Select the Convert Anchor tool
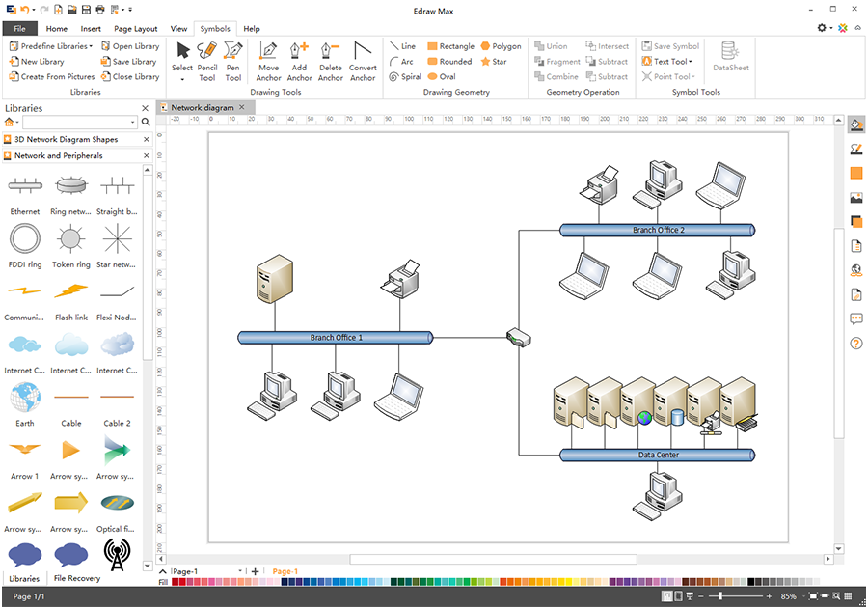The height and width of the screenshot is (608, 868). pos(363,58)
